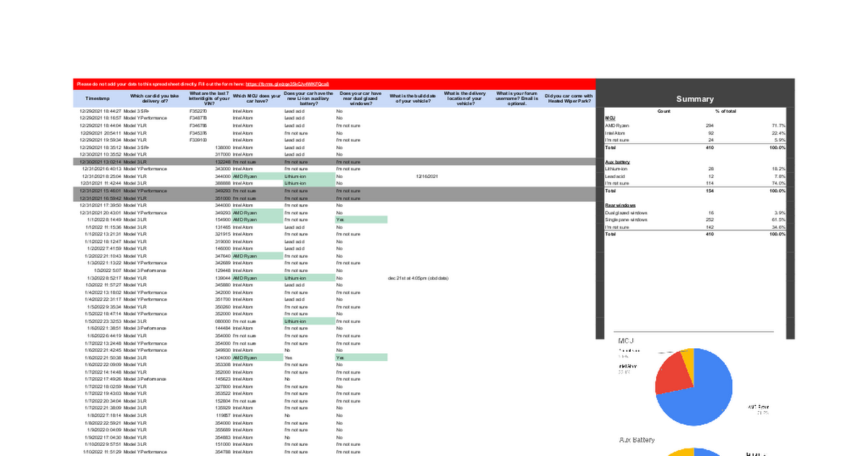Select the Lead acid percentage 7.8% in Summary
Image resolution: width=868 pixels, height=456 pixels.
click(780, 176)
